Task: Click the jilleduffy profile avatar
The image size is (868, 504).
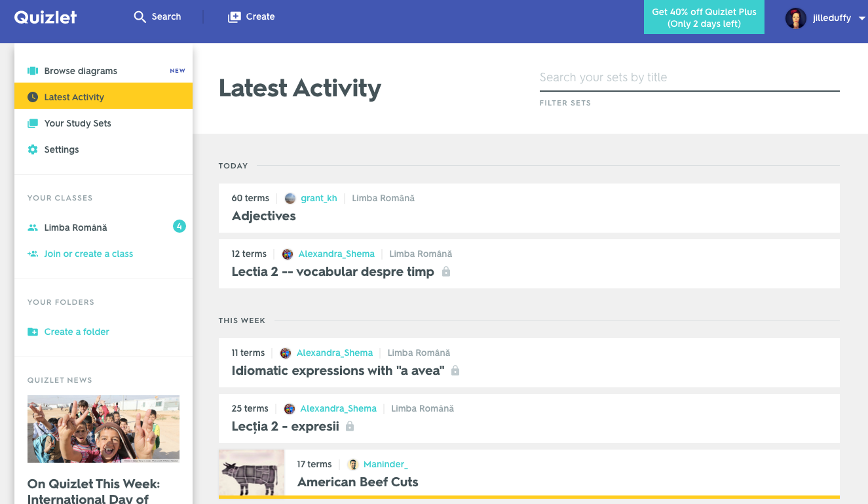Action: (796, 18)
